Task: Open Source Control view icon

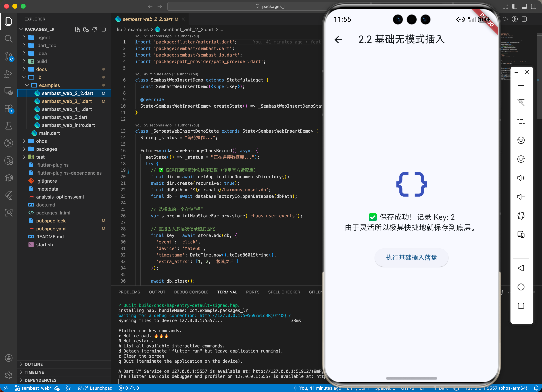Action: tap(9, 56)
